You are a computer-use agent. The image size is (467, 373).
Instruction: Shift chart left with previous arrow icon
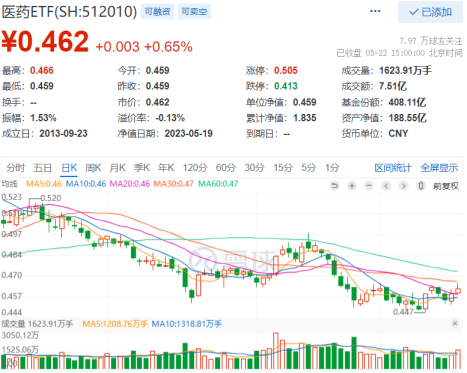[x=386, y=186]
